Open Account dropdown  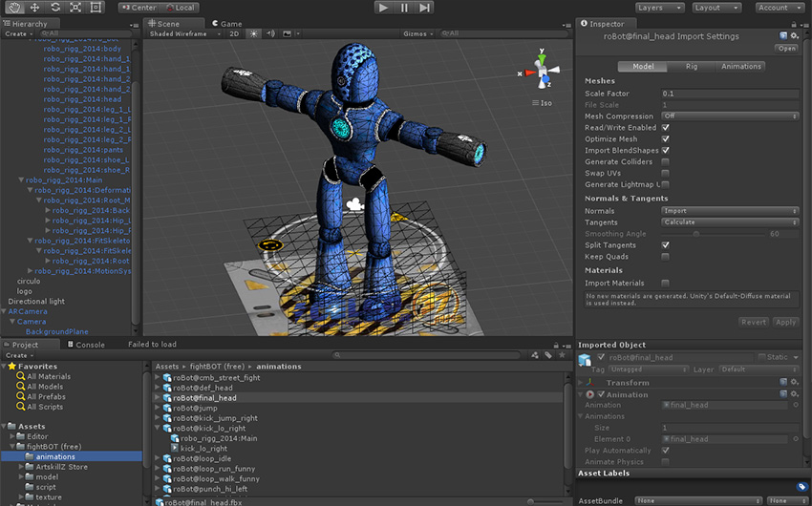click(779, 8)
